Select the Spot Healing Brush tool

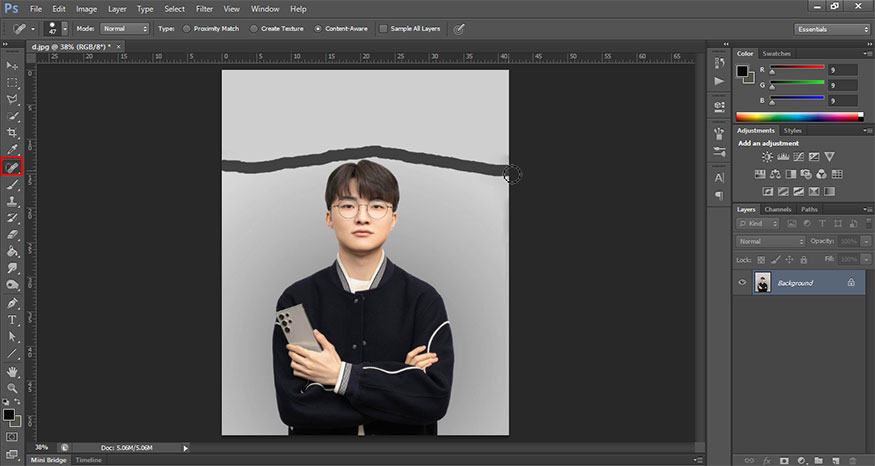(x=12, y=167)
